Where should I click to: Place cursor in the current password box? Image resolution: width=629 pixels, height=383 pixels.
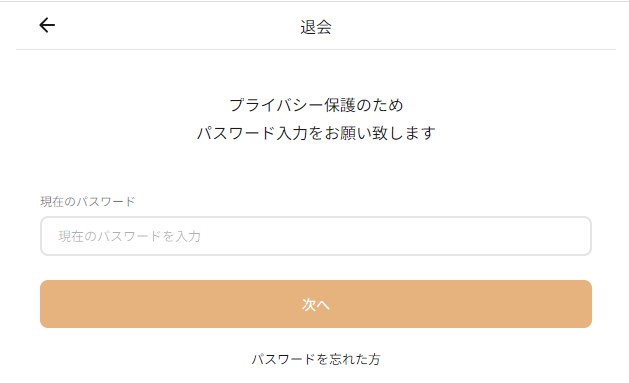click(316, 236)
